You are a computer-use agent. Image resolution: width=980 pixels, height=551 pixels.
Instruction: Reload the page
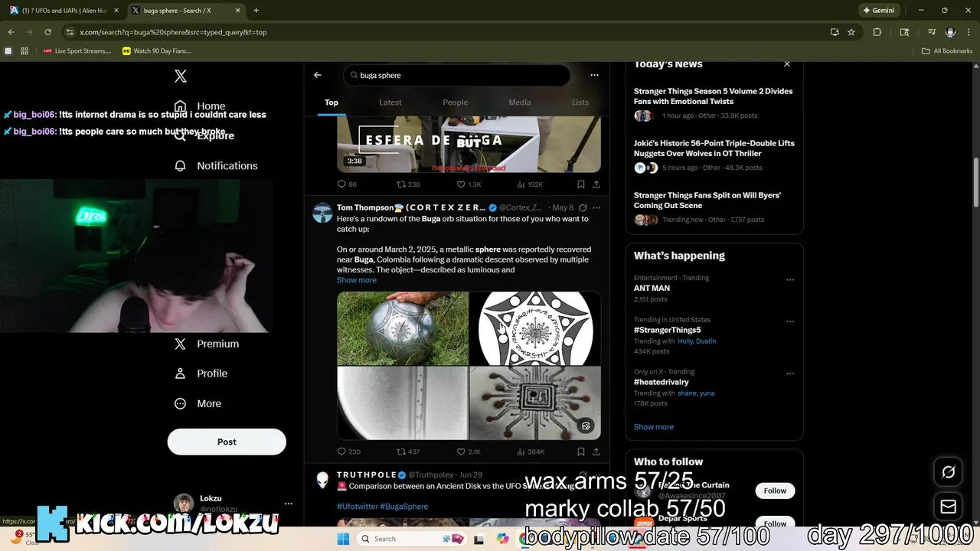(47, 32)
